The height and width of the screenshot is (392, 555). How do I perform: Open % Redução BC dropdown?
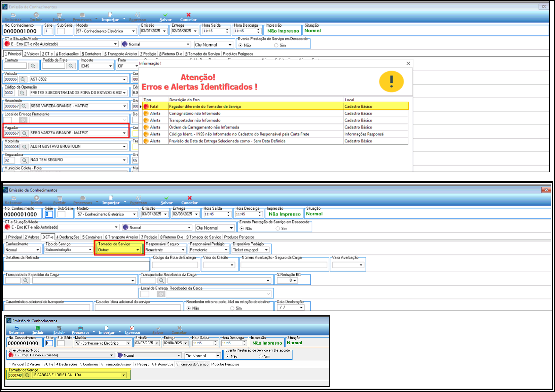295,280
